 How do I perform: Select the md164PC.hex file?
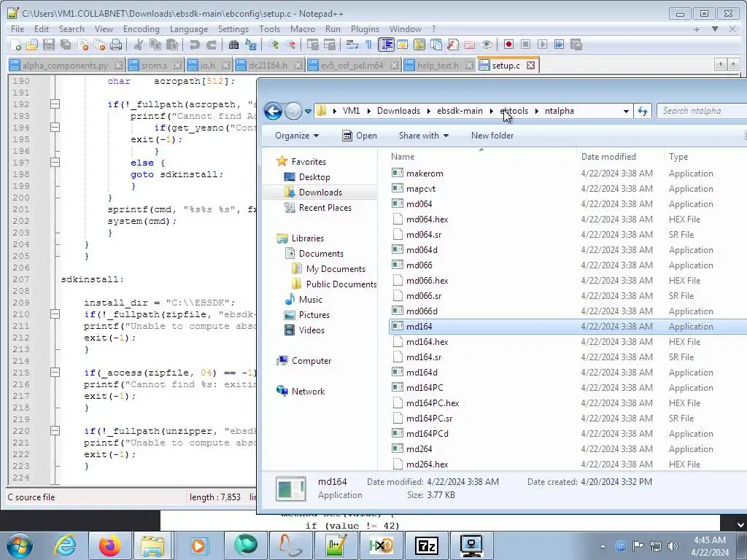[433, 402]
